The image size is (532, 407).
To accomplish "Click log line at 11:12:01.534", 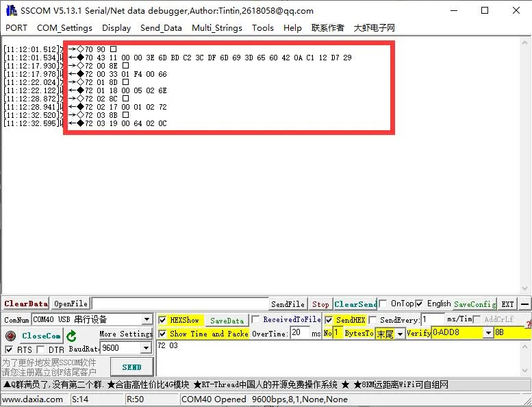I will [x=177, y=58].
